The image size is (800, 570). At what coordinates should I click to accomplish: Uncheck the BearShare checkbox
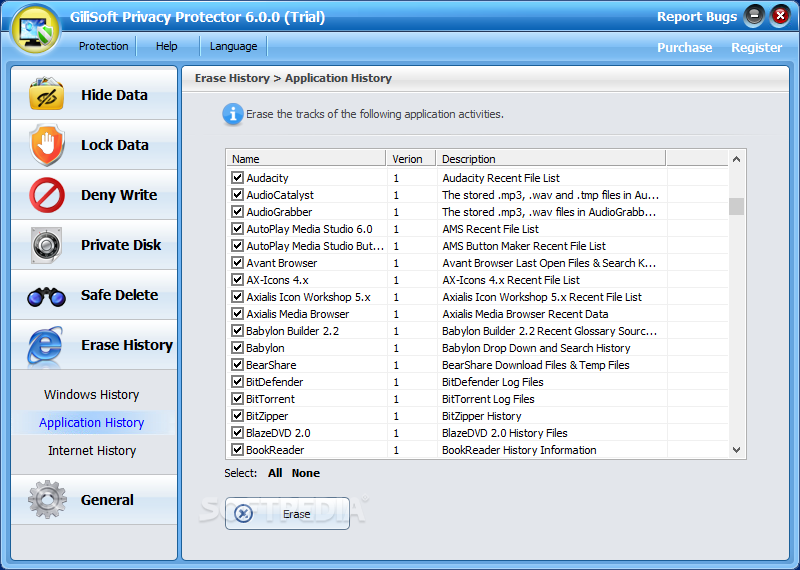tap(237, 364)
